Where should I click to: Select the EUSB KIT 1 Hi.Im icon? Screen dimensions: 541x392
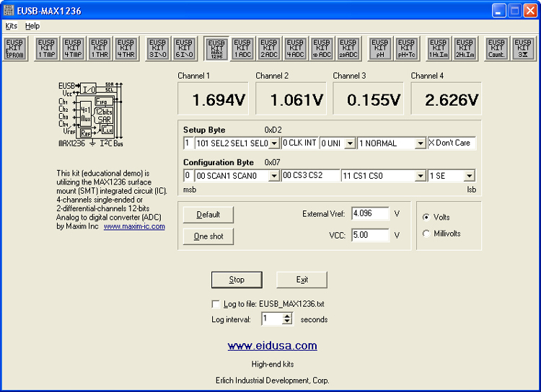click(x=439, y=48)
